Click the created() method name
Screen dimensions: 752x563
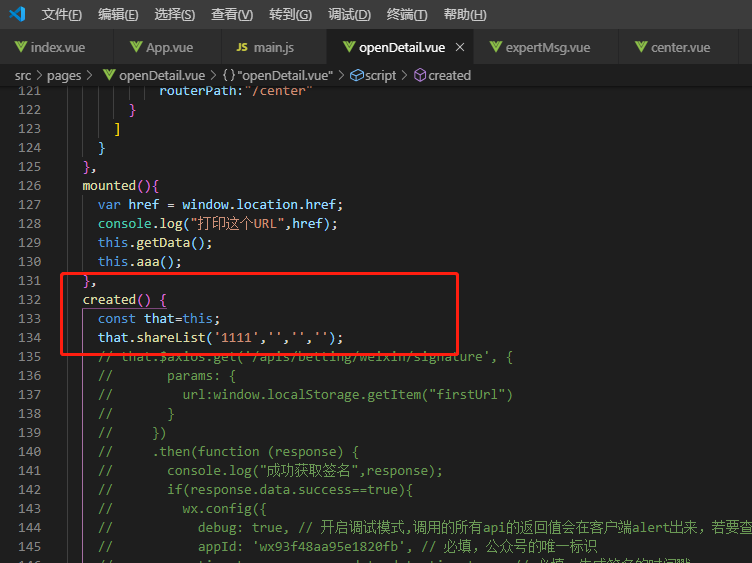(x=109, y=300)
